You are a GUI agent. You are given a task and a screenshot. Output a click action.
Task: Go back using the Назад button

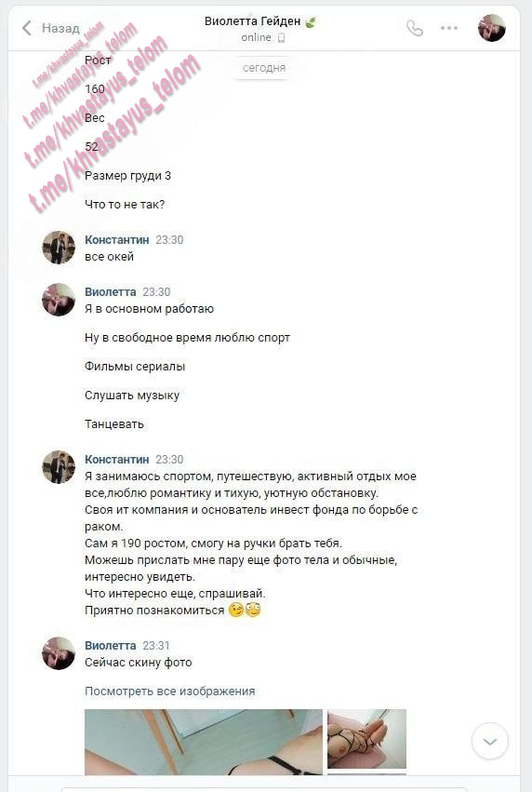[x=50, y=28]
